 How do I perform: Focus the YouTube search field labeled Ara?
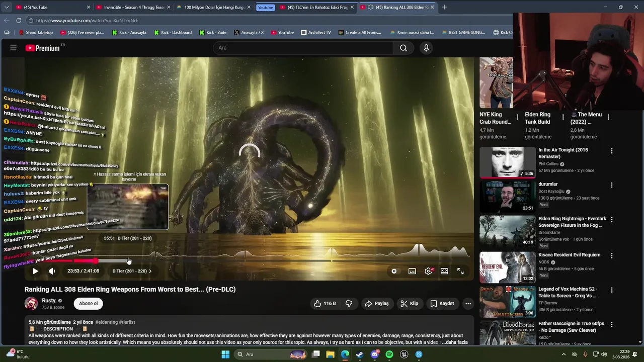click(x=303, y=48)
